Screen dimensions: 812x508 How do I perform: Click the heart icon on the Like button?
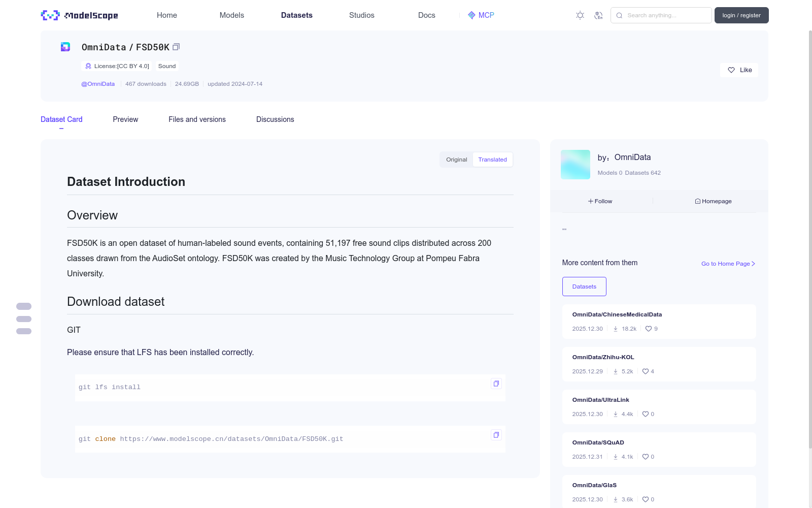pyautogui.click(x=731, y=70)
